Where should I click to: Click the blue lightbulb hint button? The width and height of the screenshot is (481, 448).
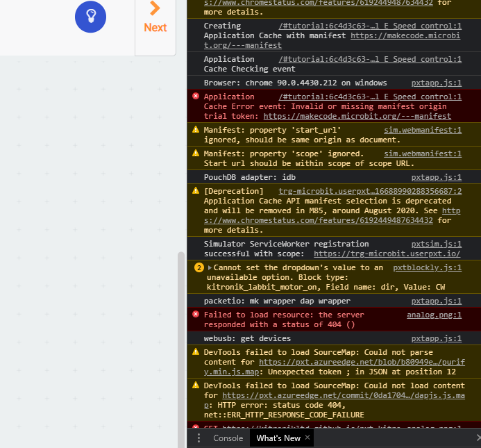click(90, 17)
